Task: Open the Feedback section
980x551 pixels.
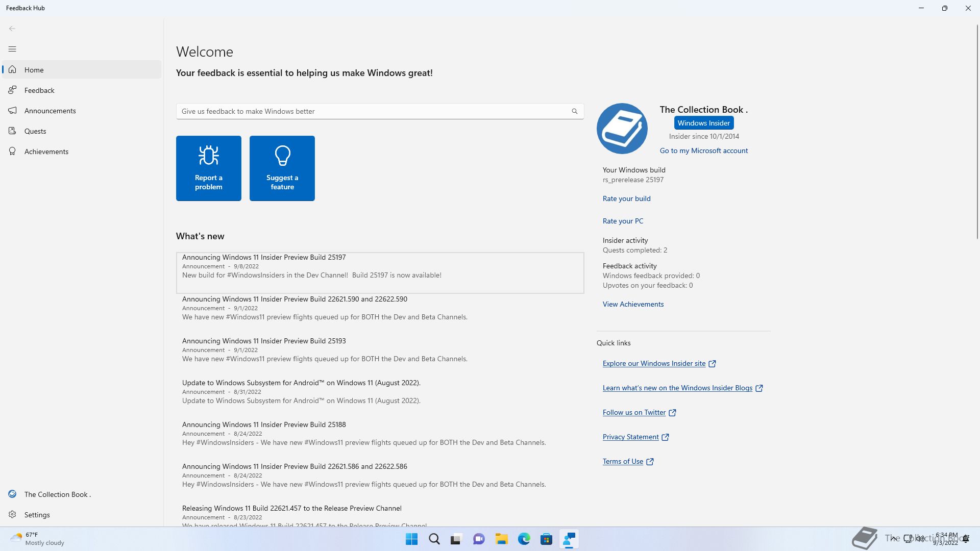Action: click(82, 90)
